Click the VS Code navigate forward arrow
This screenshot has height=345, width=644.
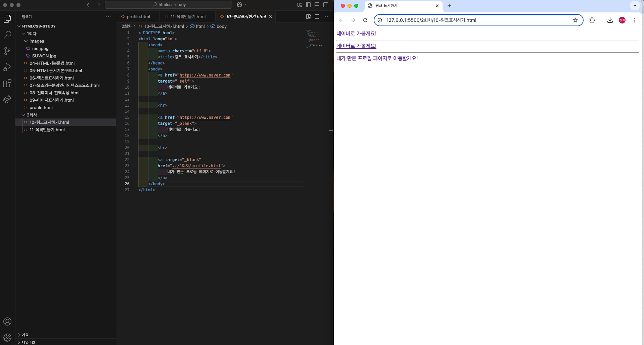[98, 5]
